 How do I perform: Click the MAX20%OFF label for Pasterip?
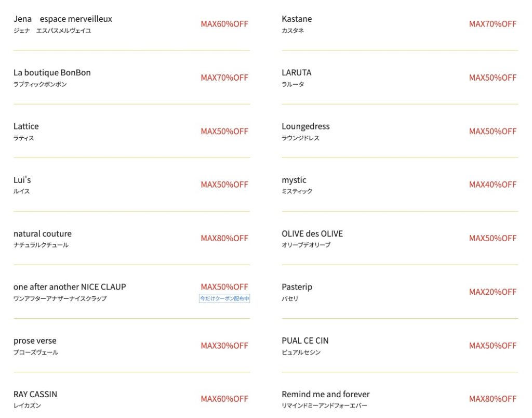(493, 292)
